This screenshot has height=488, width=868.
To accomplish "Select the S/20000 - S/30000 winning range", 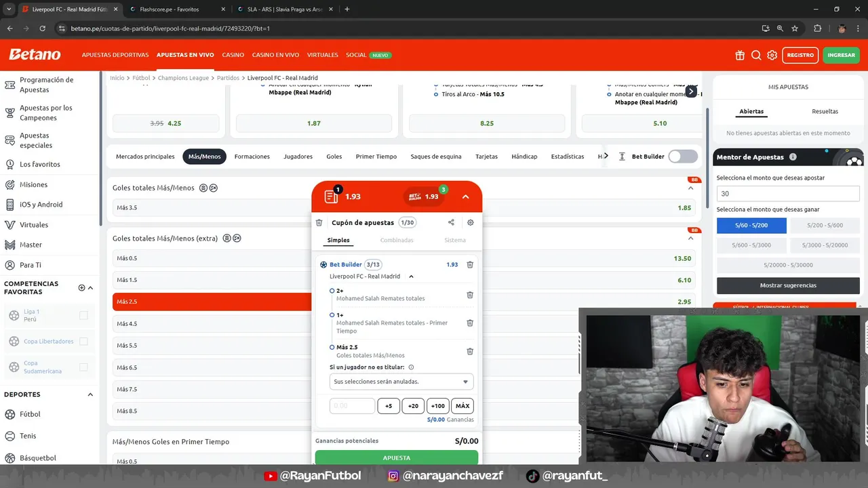I will click(788, 265).
